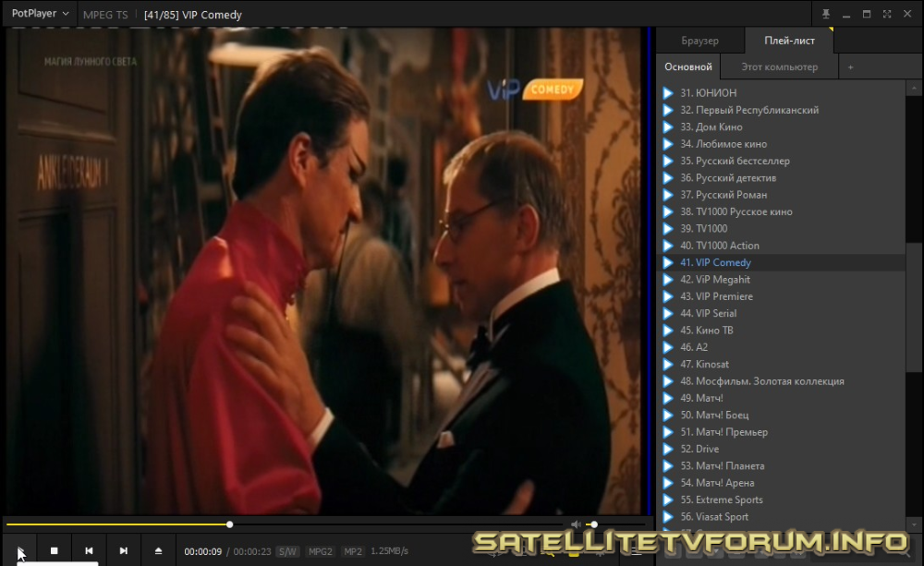Click the play icon beside ViP Megahit
Screen dimensions: 924x566
[668, 280]
